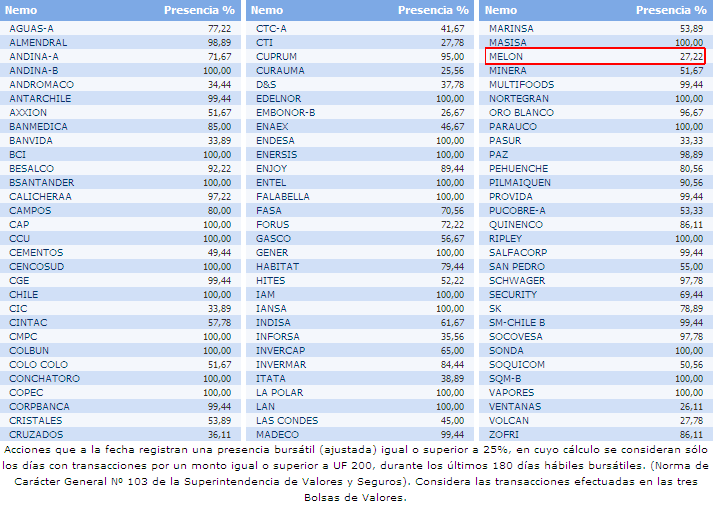Click the PILMAIQUEN row name
717x509 pixels.
pyautogui.click(x=520, y=183)
